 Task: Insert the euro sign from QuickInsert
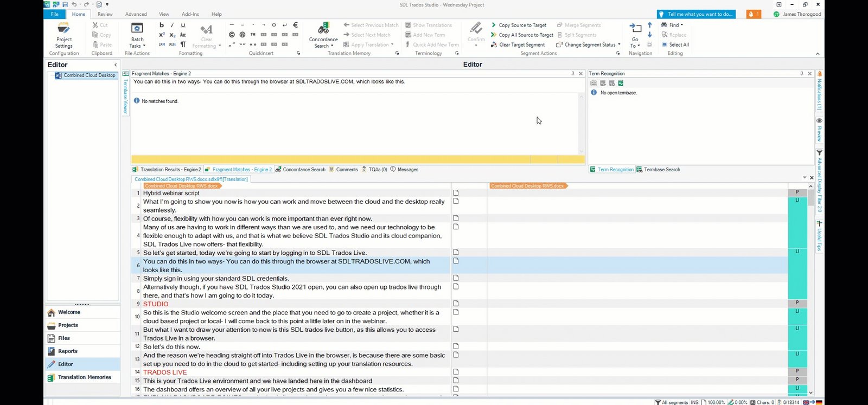295,25
